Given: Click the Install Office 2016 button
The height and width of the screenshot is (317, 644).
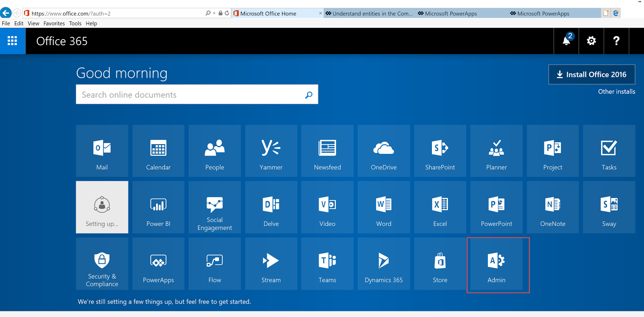Looking at the screenshot, I should click(592, 75).
